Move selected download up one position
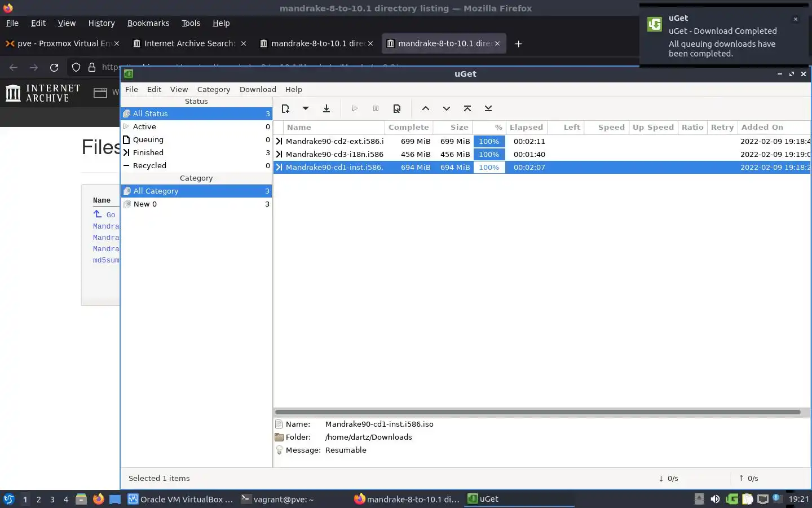The height and width of the screenshot is (508, 812). point(426,108)
